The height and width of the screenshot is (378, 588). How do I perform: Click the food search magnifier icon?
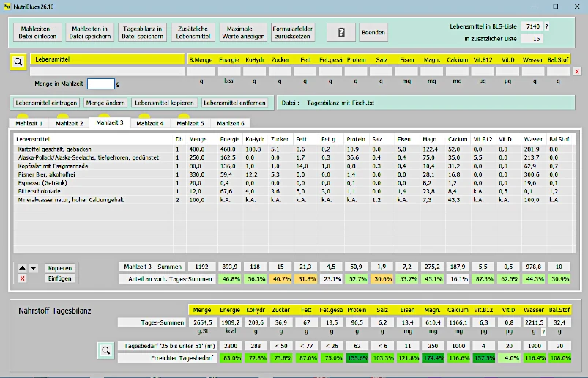click(x=18, y=62)
